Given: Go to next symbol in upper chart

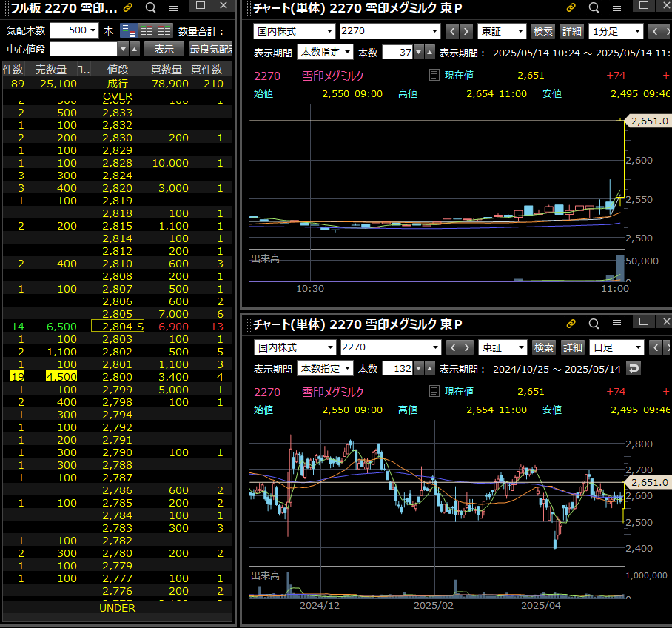Looking at the screenshot, I should [x=466, y=31].
